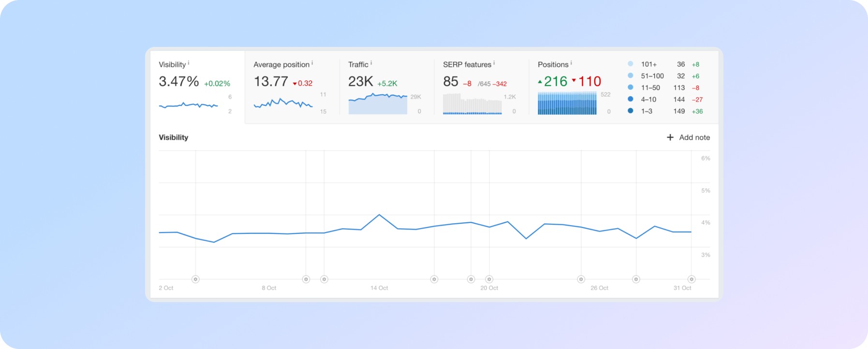Screen dimensions: 868x349
Task: Click the SERP features bar mini chart
Action: [x=472, y=104]
